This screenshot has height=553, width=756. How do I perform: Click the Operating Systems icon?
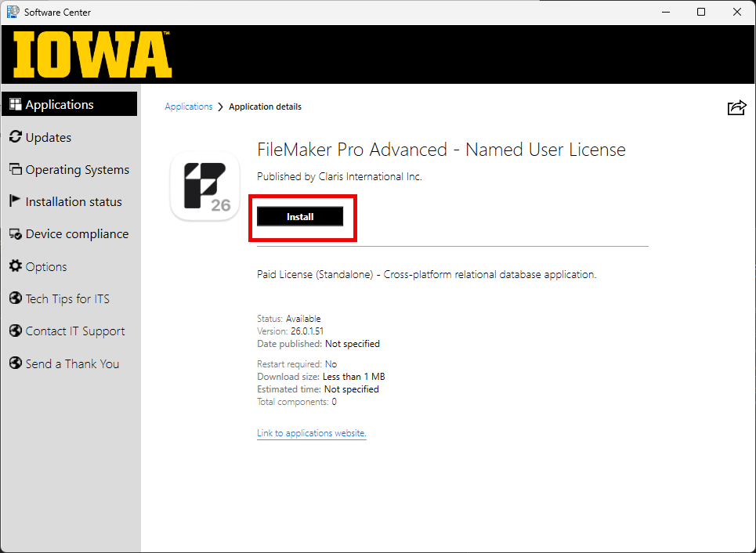(16, 169)
